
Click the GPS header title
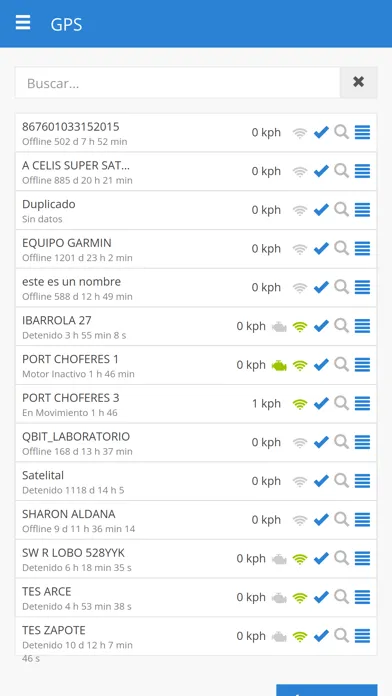click(x=66, y=24)
